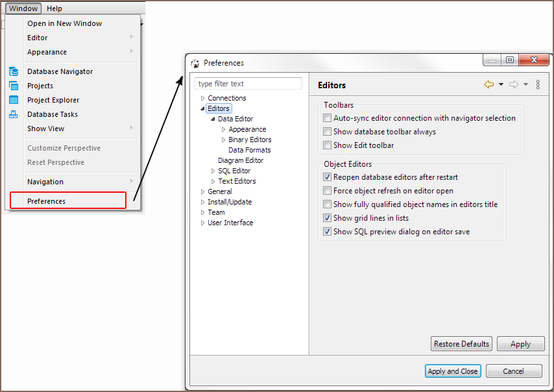
Task: Click the Project Explorer icon
Action: [x=14, y=100]
